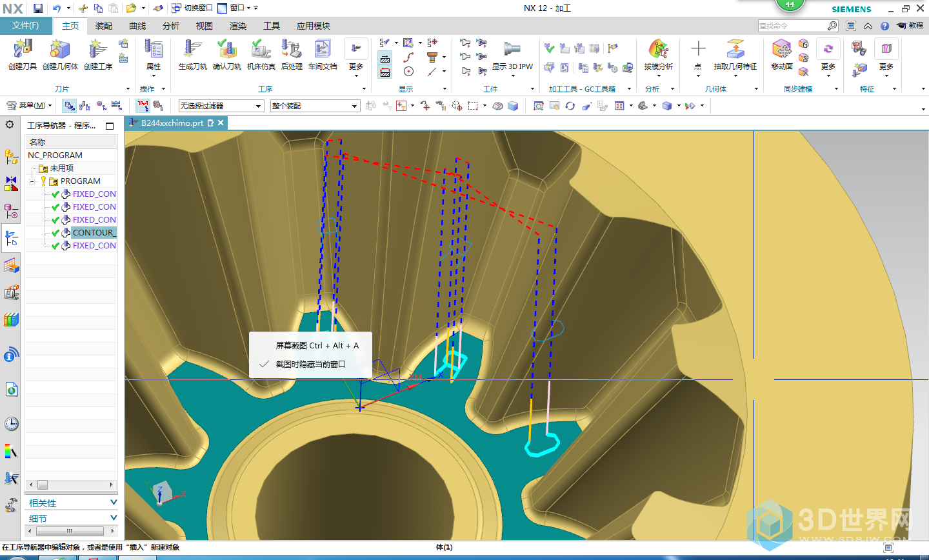Open the History clock sidebar icon
Image resolution: width=929 pixels, height=560 pixels.
click(11, 423)
